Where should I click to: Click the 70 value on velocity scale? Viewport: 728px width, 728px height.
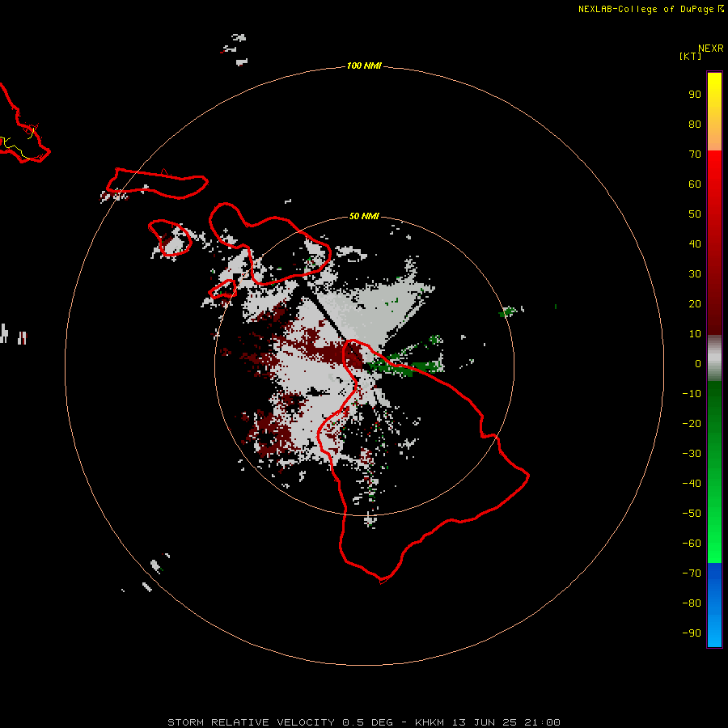(695, 154)
